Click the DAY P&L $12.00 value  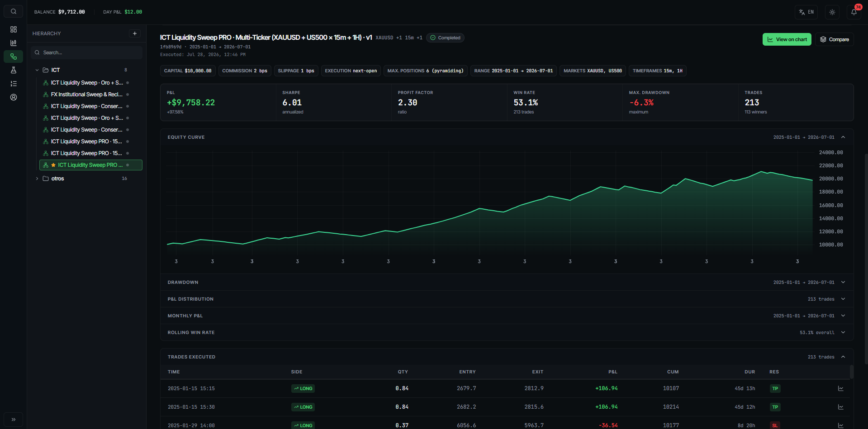click(133, 12)
